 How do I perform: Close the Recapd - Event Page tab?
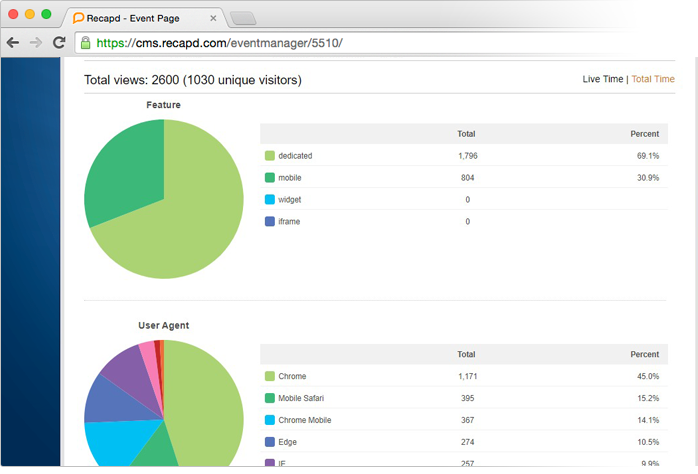(213, 18)
